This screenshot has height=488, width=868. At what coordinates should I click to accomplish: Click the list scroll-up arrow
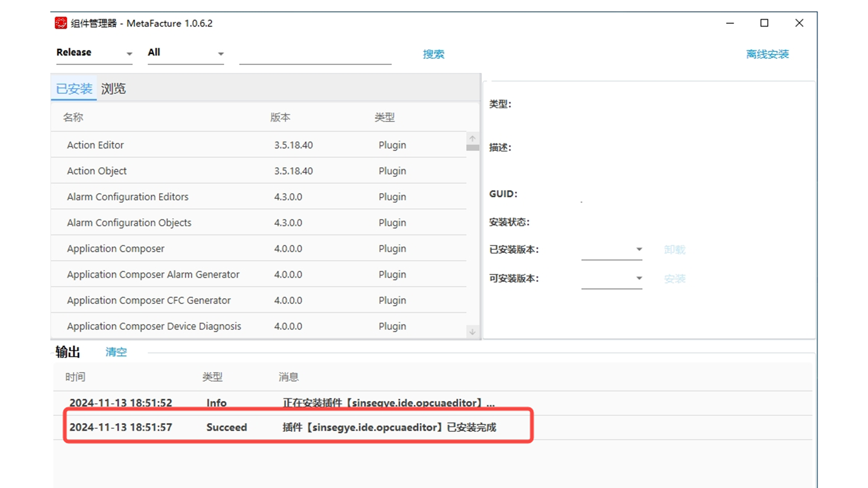point(472,139)
